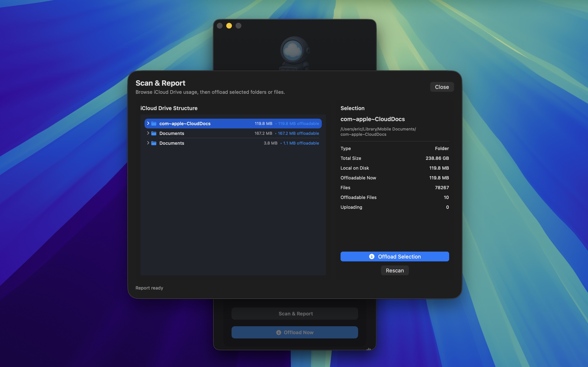Open the 119.8 MB offloadable link
588x367 pixels.
coord(298,124)
